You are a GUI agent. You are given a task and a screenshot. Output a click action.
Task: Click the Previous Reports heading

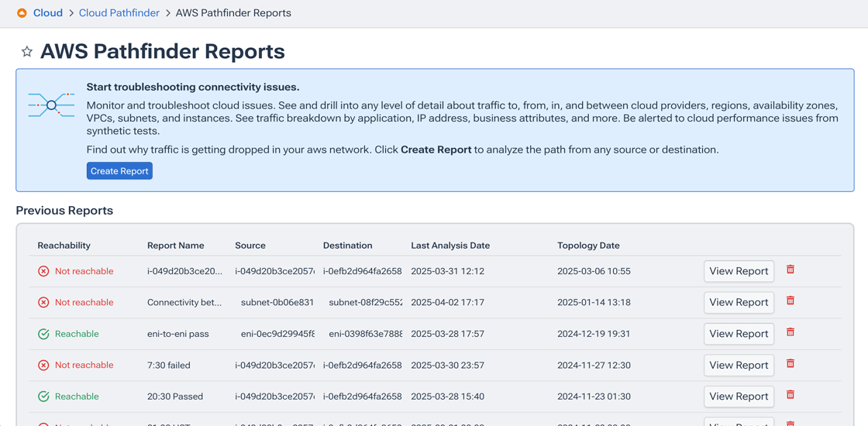[x=64, y=211]
